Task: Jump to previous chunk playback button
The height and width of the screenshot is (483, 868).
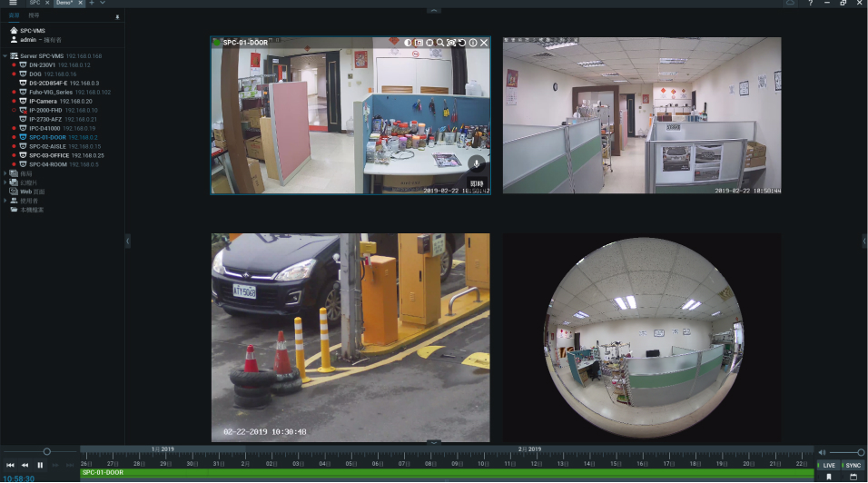Action: point(10,465)
